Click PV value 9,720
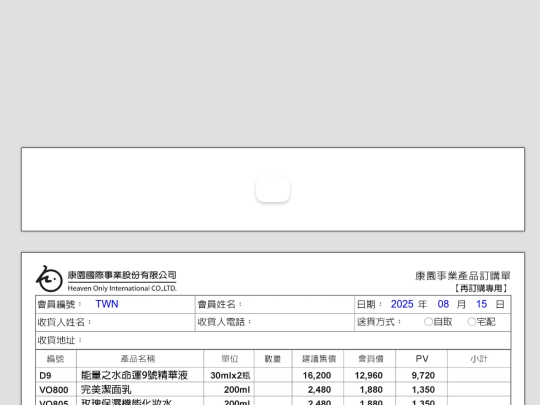 pyautogui.click(x=423, y=375)
